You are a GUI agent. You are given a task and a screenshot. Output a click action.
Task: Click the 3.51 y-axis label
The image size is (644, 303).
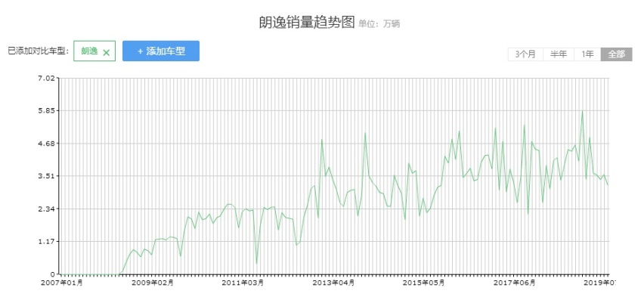46,176
